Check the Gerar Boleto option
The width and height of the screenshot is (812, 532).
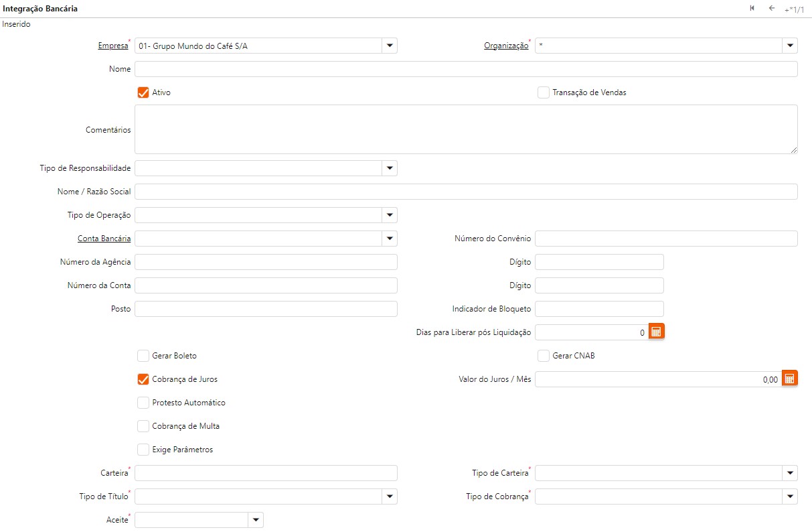click(143, 356)
